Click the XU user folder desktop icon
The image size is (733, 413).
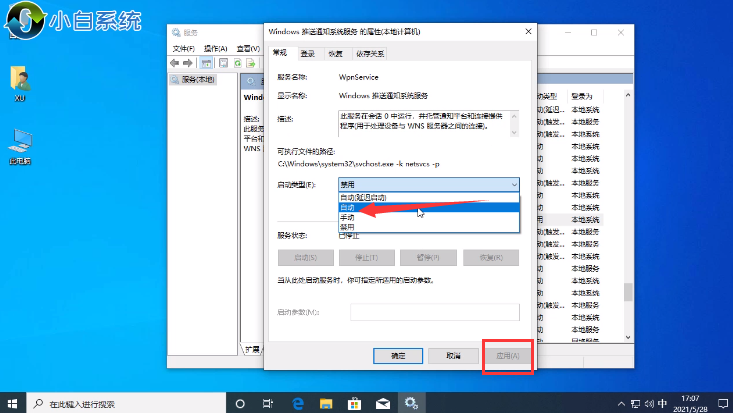pyautogui.click(x=20, y=84)
